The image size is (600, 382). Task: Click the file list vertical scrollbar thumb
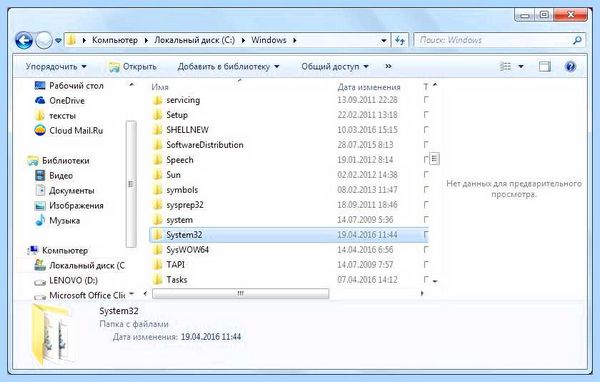(x=434, y=158)
